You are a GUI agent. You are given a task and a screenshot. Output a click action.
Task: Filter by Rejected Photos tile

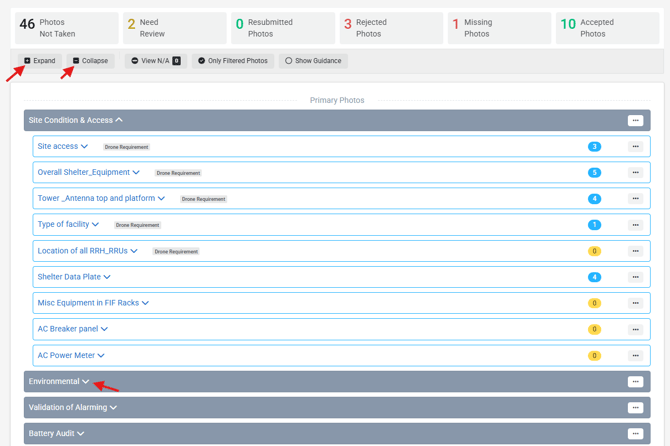point(391,28)
